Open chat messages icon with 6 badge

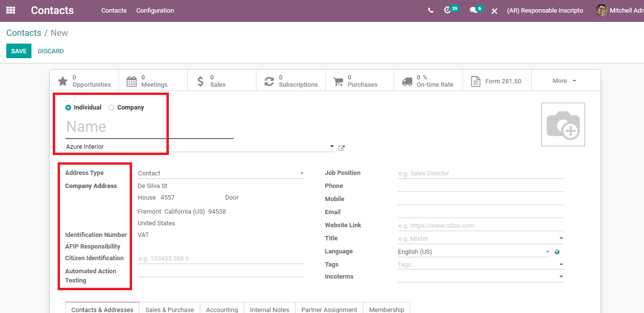pos(473,10)
